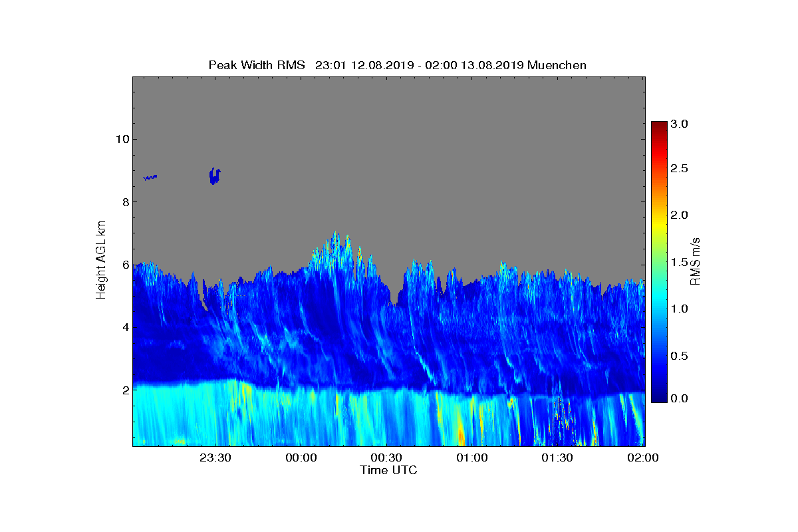Screen dimensions: 798x532
Task: Click the plot title "Peak Width RMS"
Action: (257, 65)
